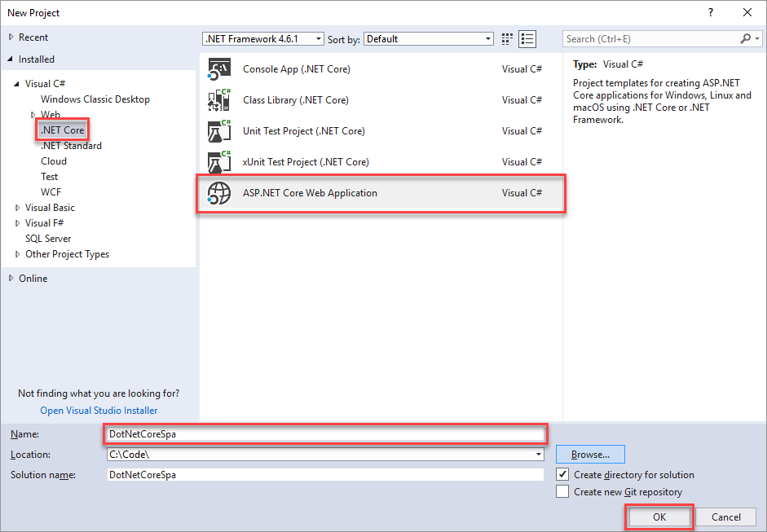The image size is (767, 532).
Task: Click the project Name text field
Action: (324, 434)
